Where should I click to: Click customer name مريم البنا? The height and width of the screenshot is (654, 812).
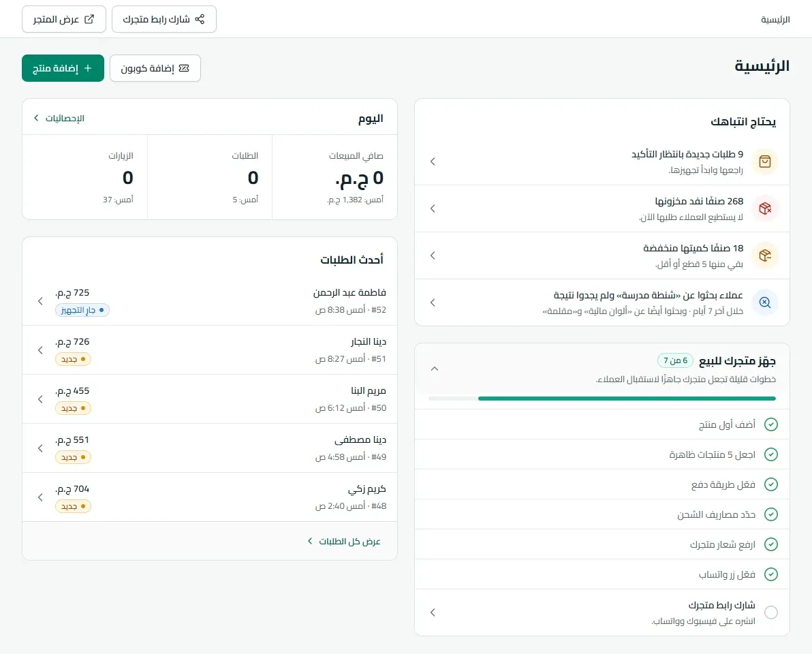(x=369, y=391)
